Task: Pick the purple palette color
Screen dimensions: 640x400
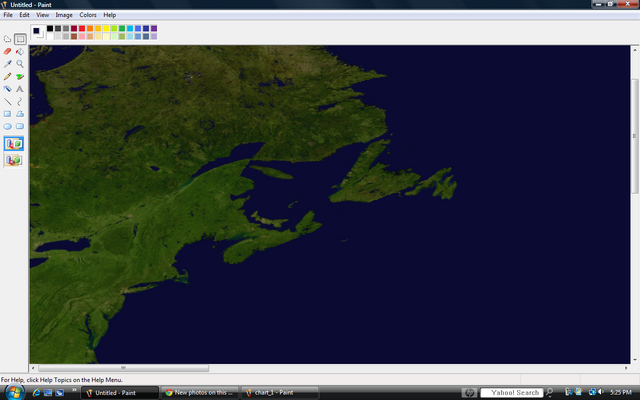Action: point(154,28)
